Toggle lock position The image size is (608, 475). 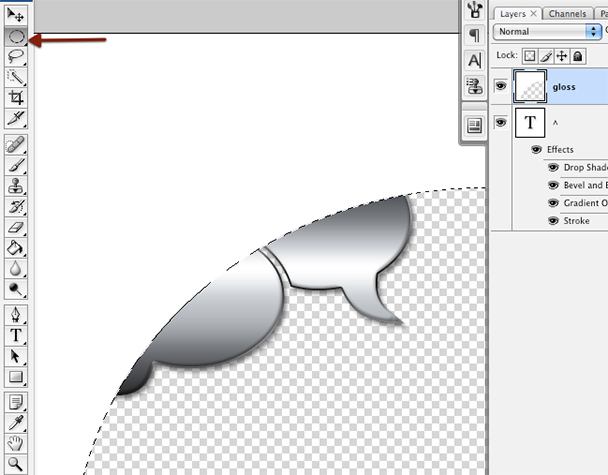(562, 56)
